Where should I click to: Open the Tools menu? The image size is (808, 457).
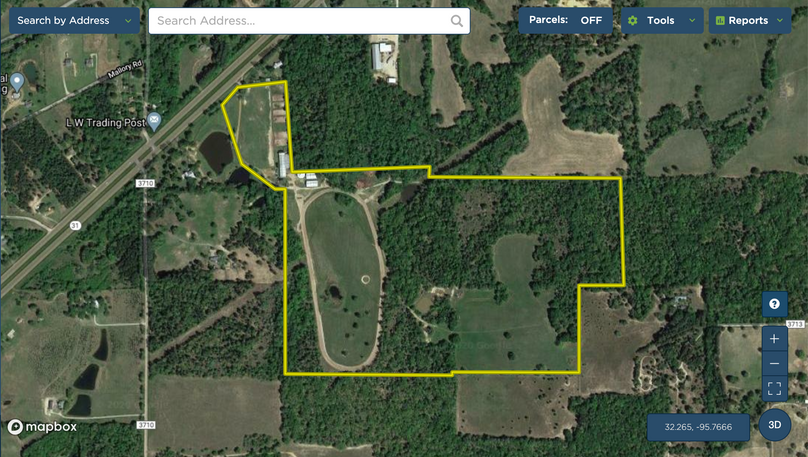tap(662, 21)
